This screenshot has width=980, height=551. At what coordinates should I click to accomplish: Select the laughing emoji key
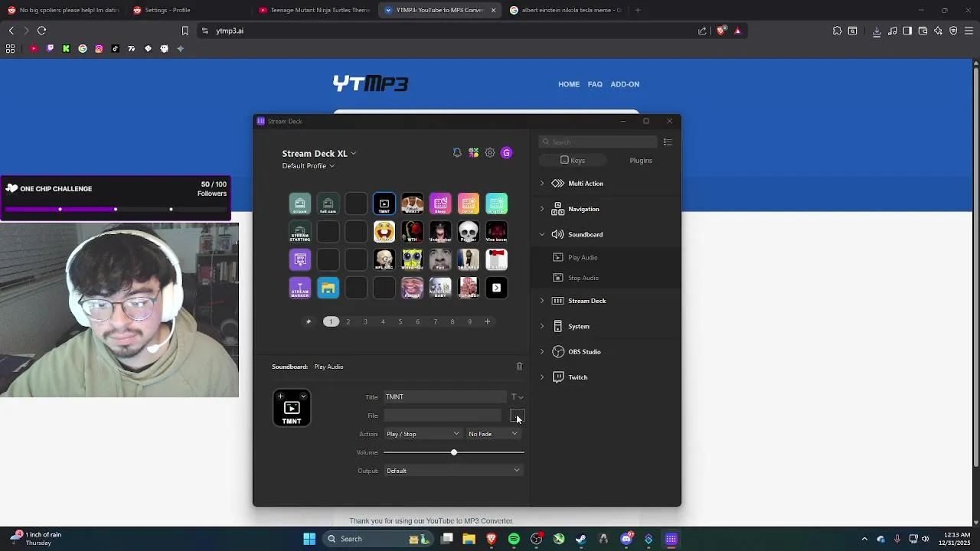384,232
